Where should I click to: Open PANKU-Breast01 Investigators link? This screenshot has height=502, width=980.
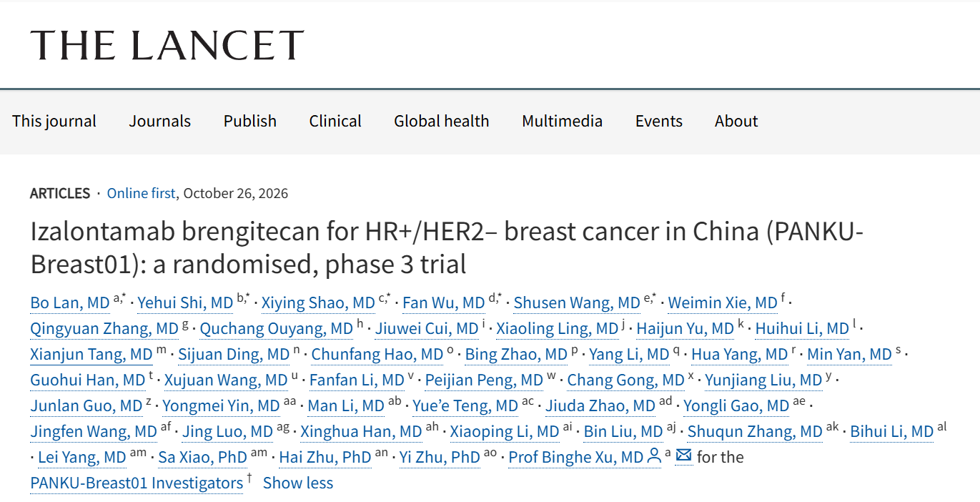(137, 483)
